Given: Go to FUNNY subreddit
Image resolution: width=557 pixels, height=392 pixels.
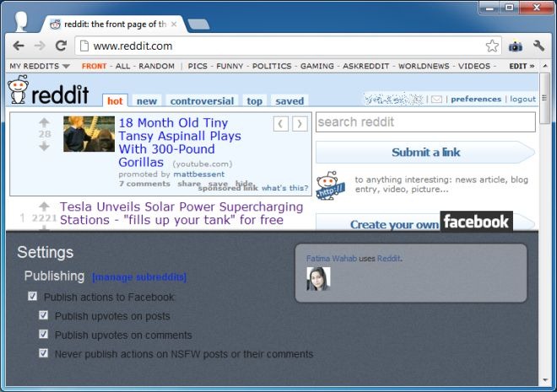Looking at the screenshot, I should pos(230,66).
